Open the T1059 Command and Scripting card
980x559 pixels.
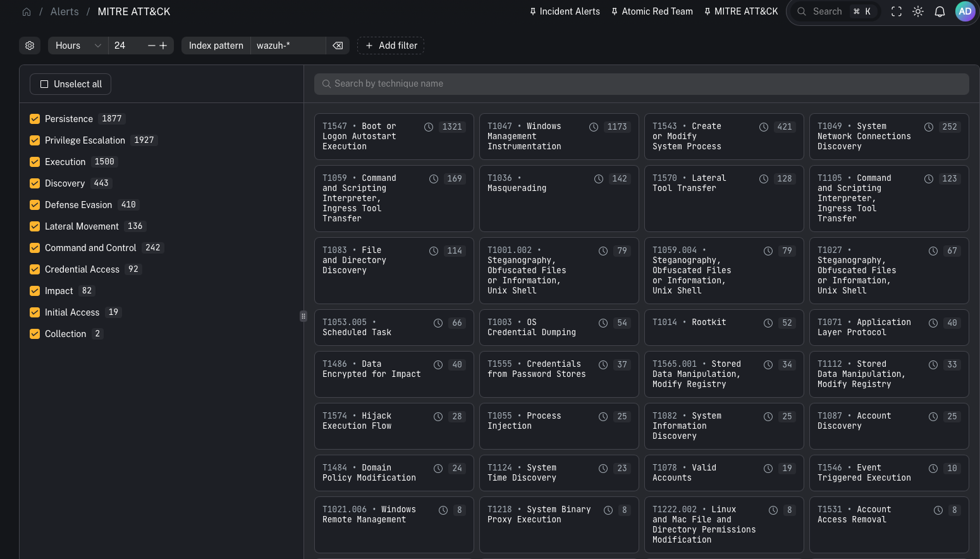click(x=394, y=199)
